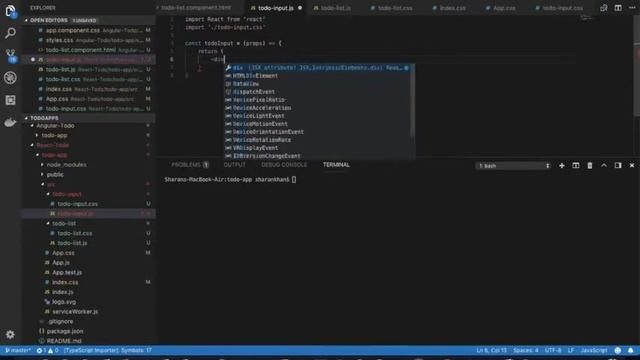
Task: Change indentation via Spaces: 4
Action: pos(526,350)
